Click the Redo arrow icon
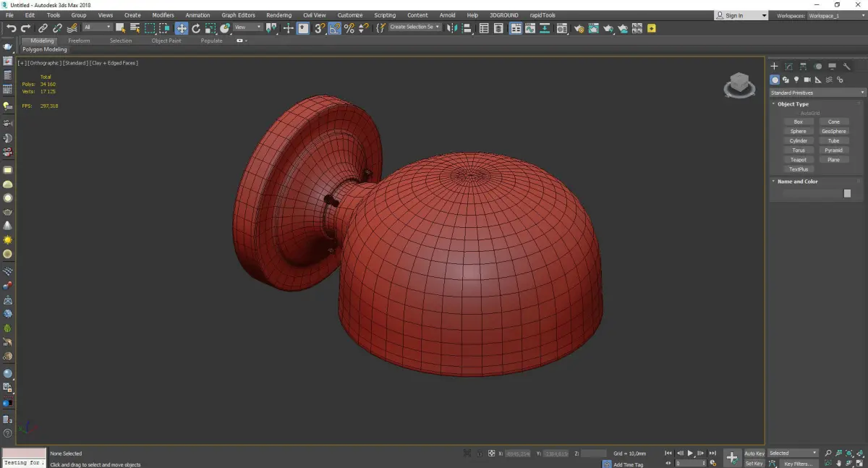868x468 pixels. tap(25, 28)
